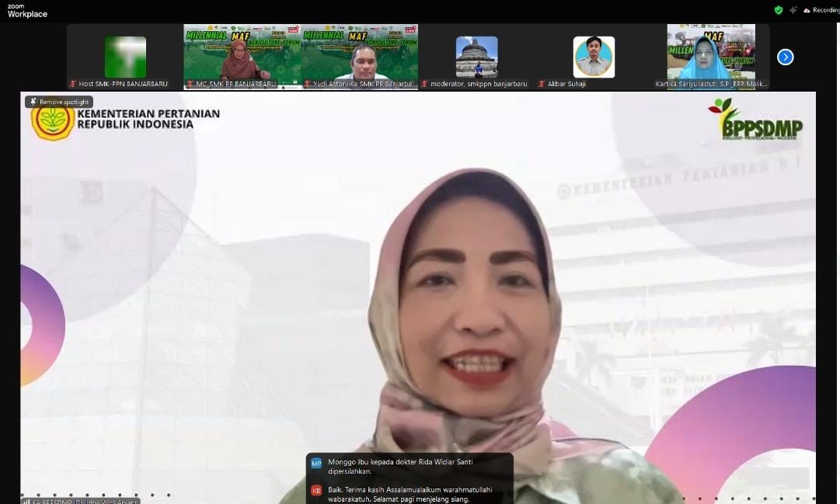Select the moderator, smkppn banjarbaru tile
The image size is (840, 504).
coord(477,57)
